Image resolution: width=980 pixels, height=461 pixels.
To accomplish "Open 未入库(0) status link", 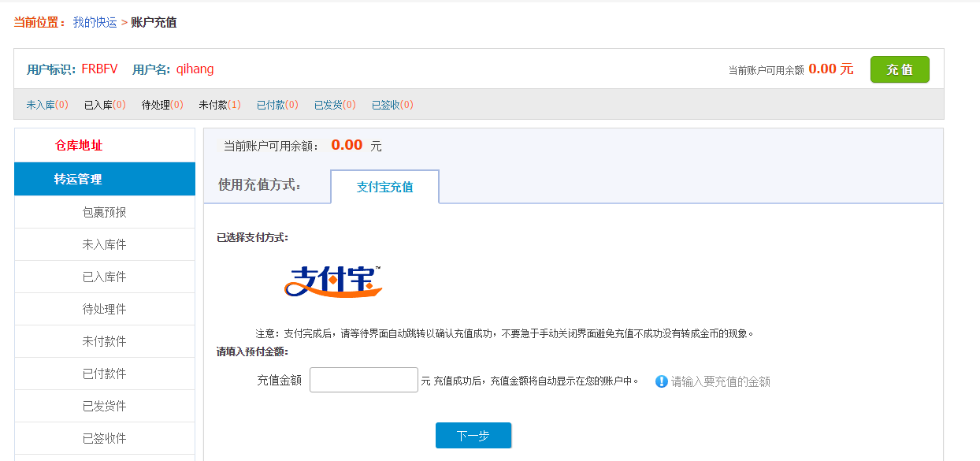I will (47, 105).
